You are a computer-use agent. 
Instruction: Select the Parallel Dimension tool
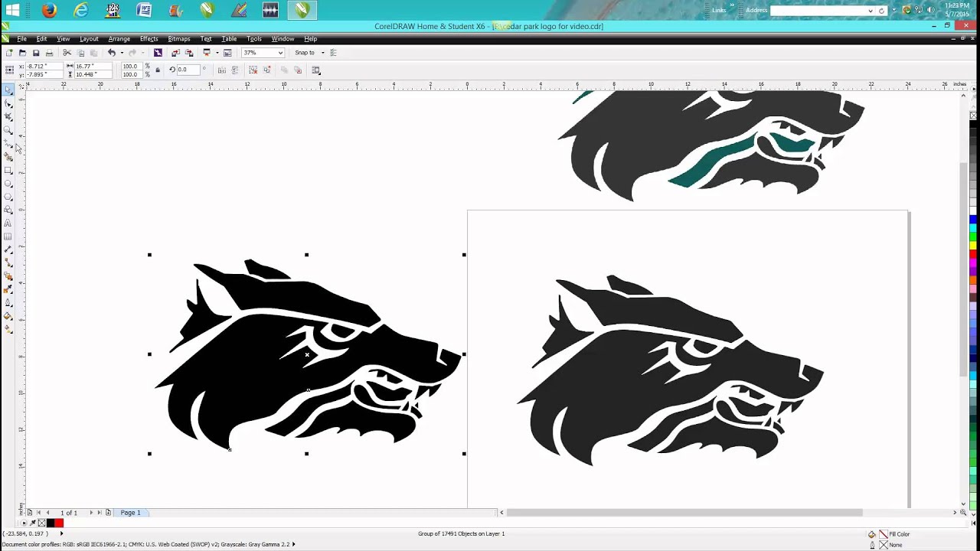pos(8,250)
